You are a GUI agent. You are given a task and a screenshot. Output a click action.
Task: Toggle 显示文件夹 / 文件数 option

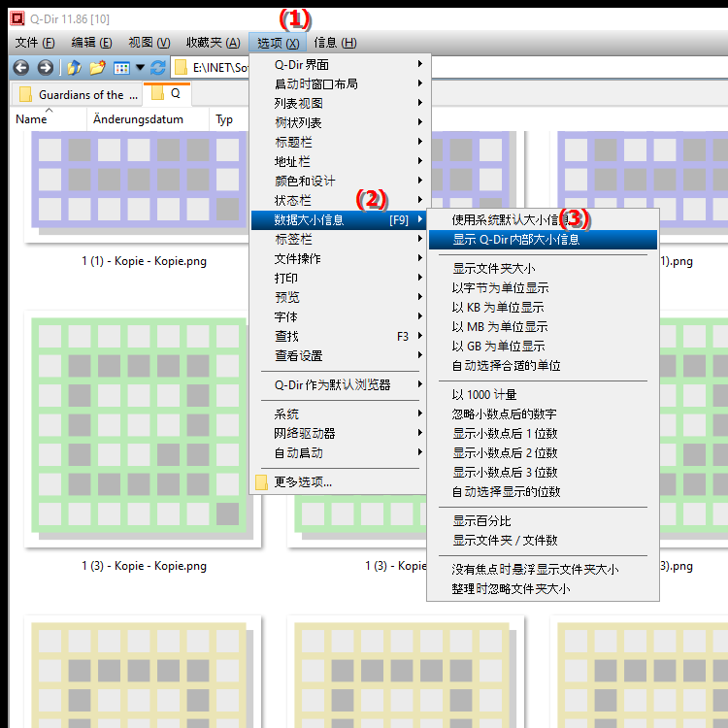[x=543, y=541]
